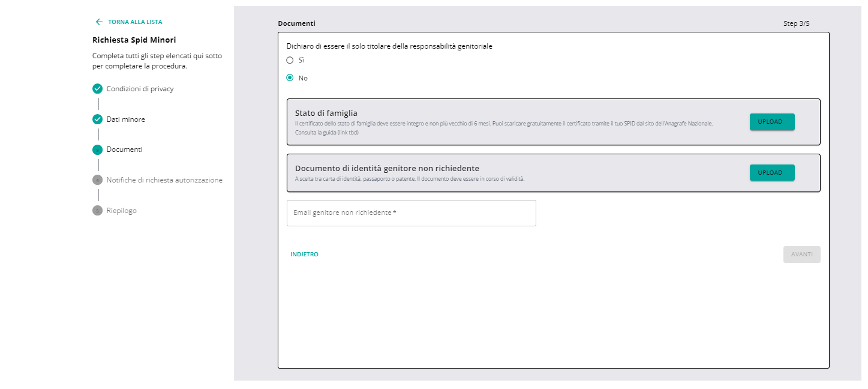868x389 pixels.
Task: Click the checkmark icon for Dati minore
Action: coord(98,119)
